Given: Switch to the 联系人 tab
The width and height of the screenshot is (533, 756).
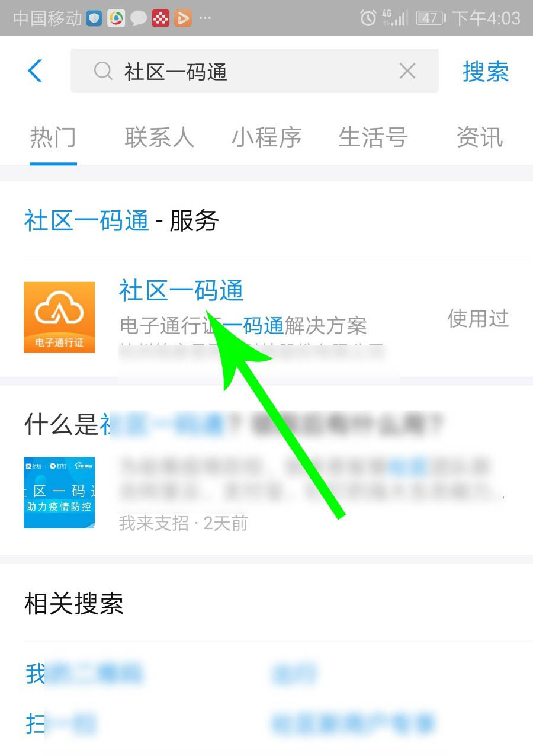Looking at the screenshot, I should point(159,137).
